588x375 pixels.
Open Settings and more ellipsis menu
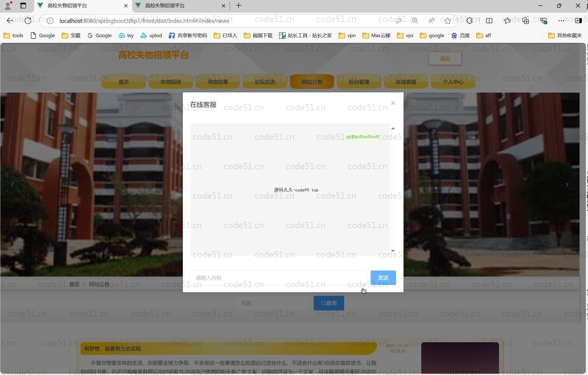click(x=561, y=21)
